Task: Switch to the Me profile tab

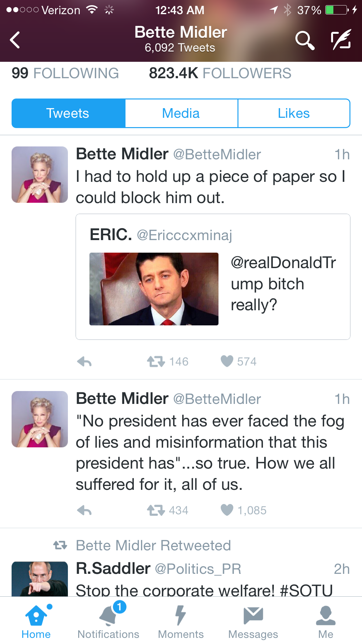Action: [x=326, y=621]
